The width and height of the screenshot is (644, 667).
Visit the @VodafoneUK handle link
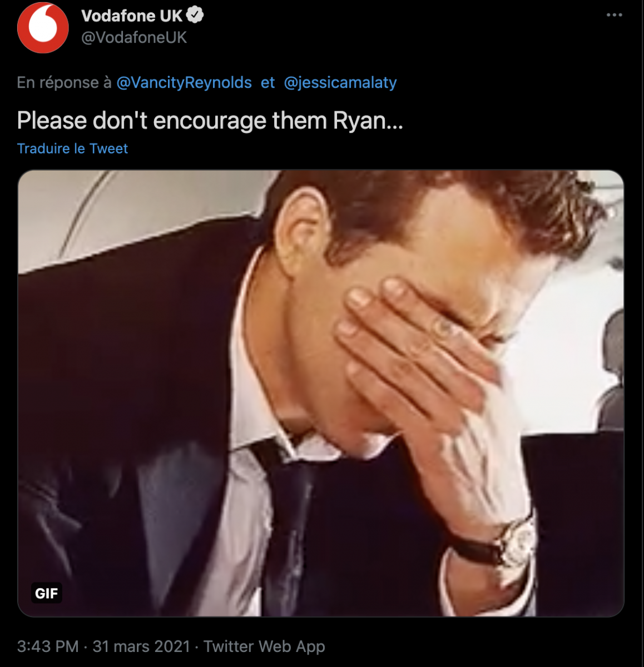tap(134, 38)
